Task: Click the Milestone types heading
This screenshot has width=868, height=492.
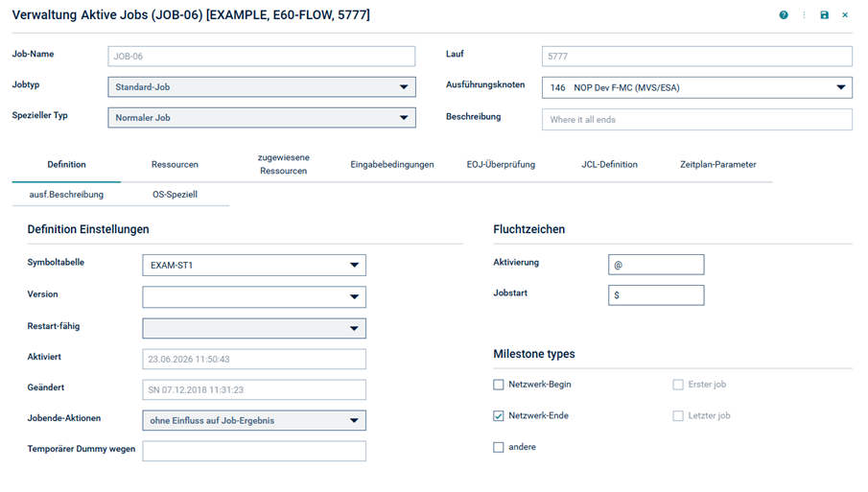Action: pos(534,354)
